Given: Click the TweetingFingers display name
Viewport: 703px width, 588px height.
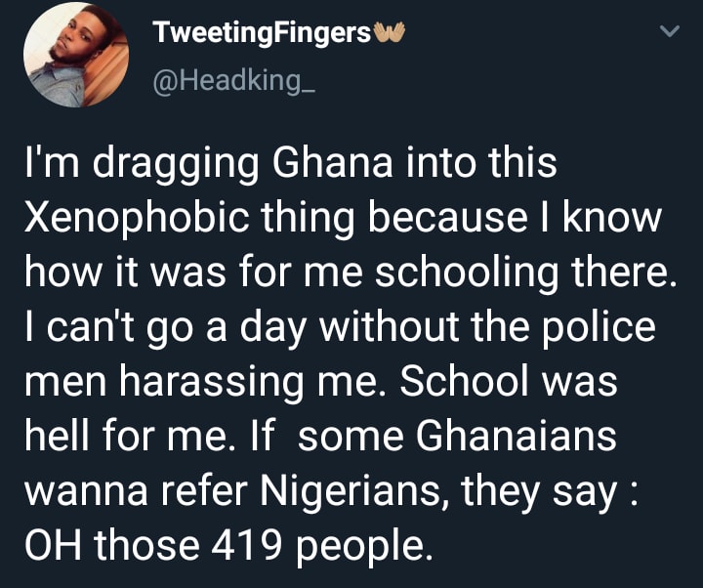Looking at the screenshot, I should click(263, 33).
